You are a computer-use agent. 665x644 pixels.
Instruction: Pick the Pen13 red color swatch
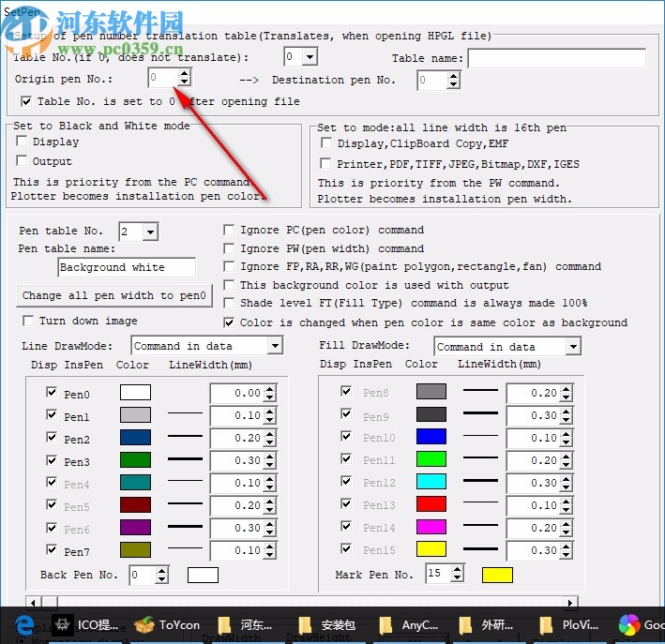coord(431,503)
